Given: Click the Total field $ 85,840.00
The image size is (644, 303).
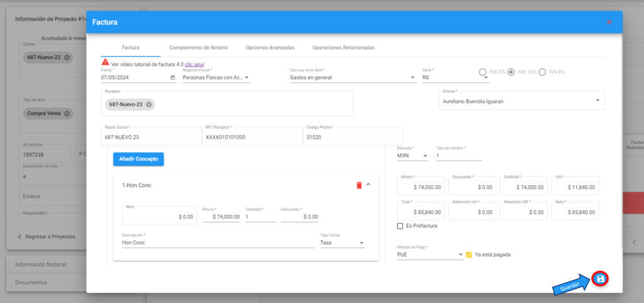Looking at the screenshot, I should [421, 211].
